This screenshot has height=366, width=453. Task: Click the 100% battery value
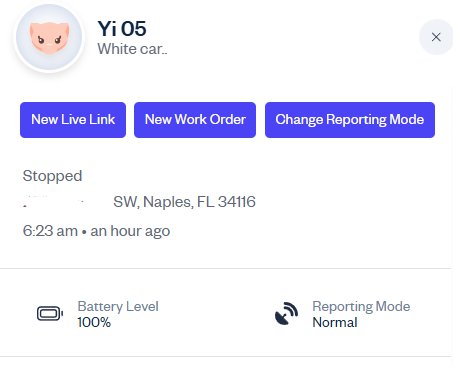94,322
